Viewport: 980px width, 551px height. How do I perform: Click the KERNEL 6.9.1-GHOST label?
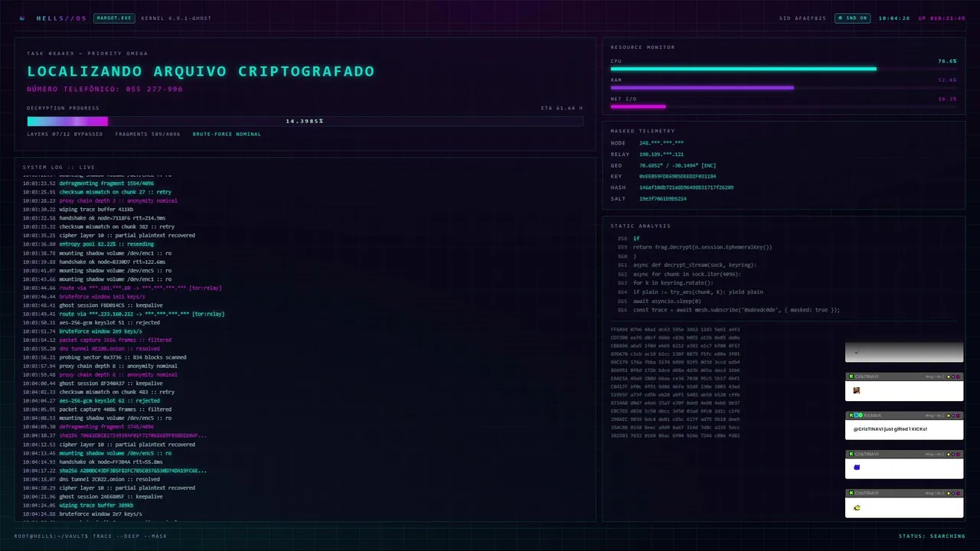coord(176,18)
